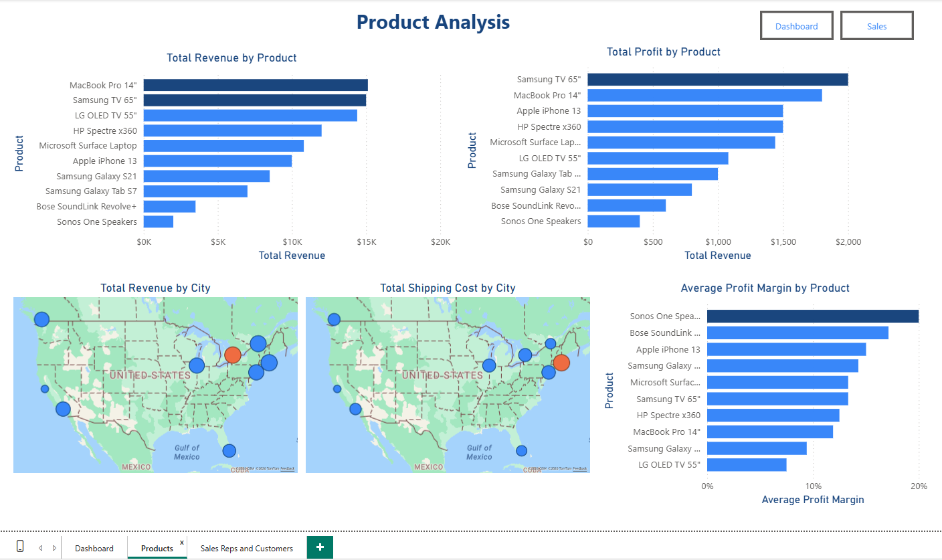Select Samsung TV 65" bar in Profit Margin chart
The height and width of the screenshot is (560, 942).
tap(777, 399)
